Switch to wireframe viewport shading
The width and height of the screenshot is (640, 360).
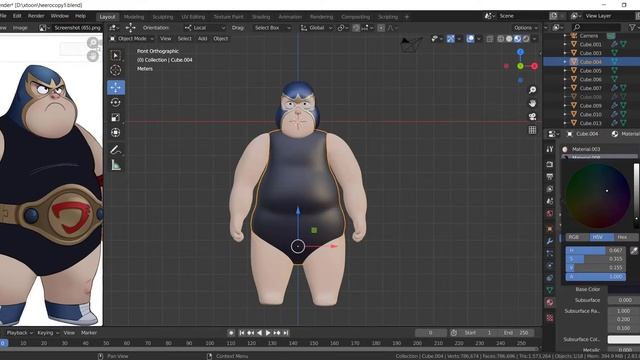pos(500,39)
